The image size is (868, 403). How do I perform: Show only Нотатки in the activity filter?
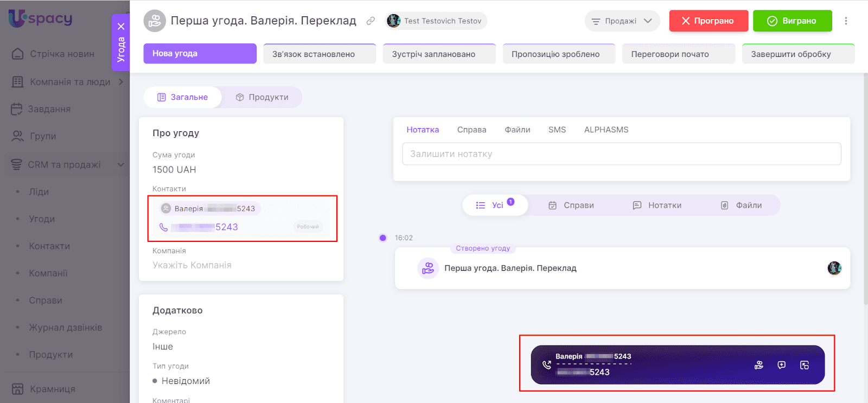657,206
